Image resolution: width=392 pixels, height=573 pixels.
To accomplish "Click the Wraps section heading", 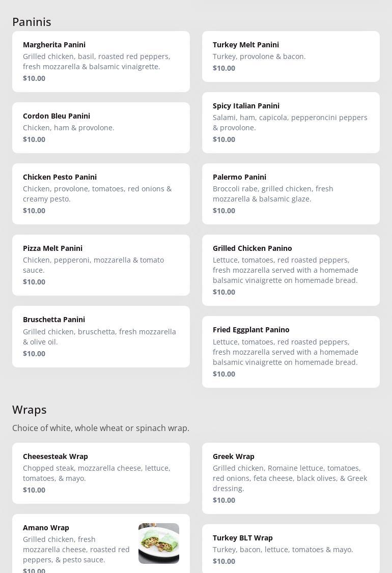I will tap(30, 410).
